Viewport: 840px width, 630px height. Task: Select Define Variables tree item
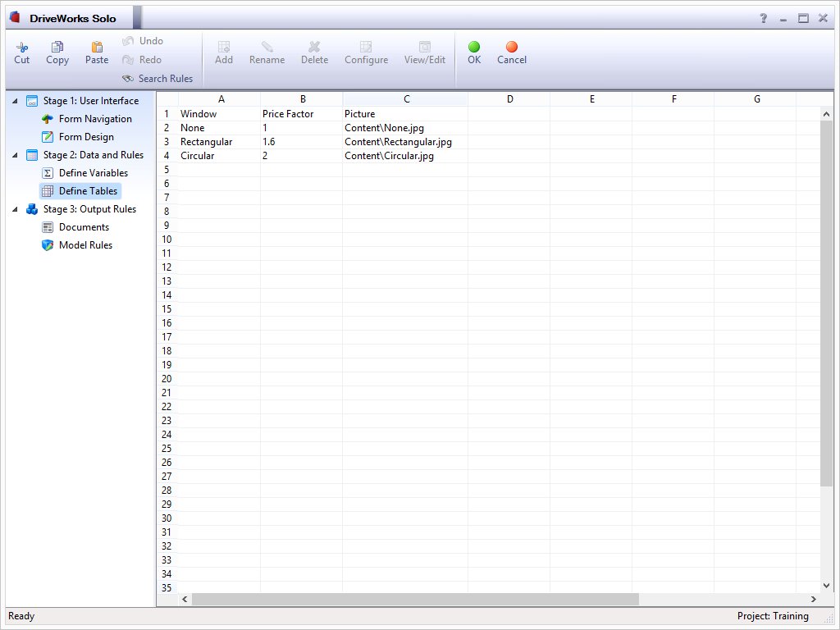pyautogui.click(x=94, y=173)
